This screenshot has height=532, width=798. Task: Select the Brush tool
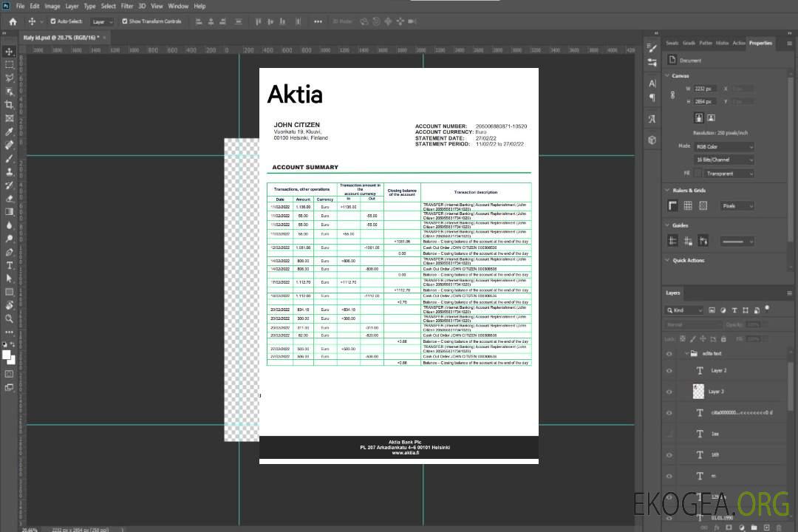(9, 158)
